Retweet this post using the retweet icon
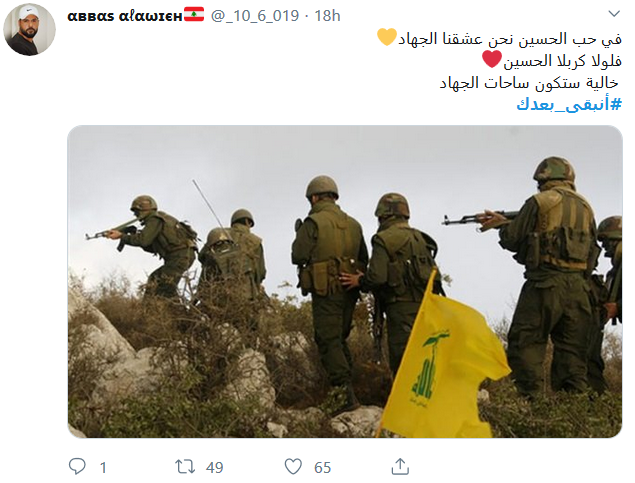 [185, 466]
